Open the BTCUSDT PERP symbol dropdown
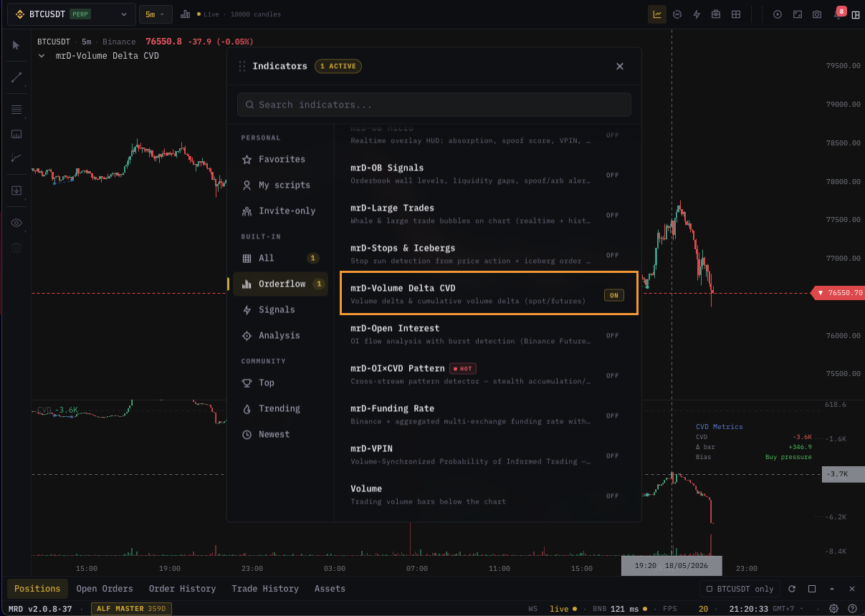 pyautogui.click(x=72, y=14)
